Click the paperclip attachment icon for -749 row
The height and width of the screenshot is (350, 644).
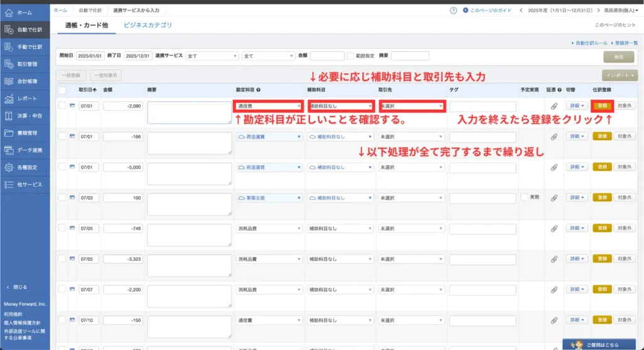pyautogui.click(x=554, y=229)
